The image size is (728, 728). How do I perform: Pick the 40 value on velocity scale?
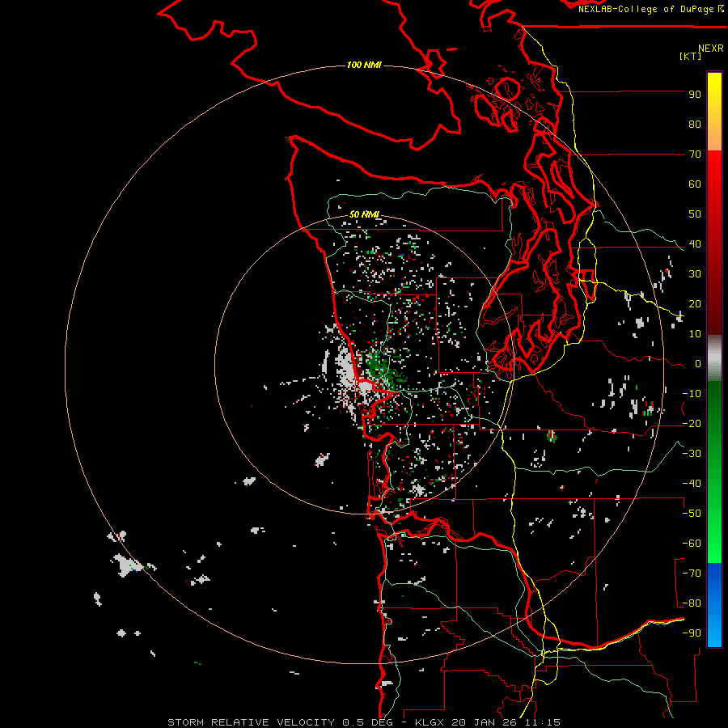point(695,243)
